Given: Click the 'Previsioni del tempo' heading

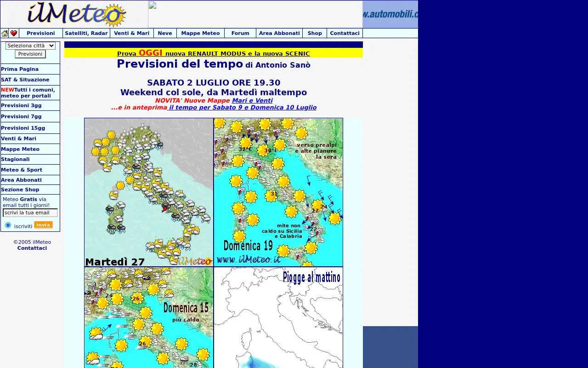Looking at the screenshot, I should click(x=180, y=64).
